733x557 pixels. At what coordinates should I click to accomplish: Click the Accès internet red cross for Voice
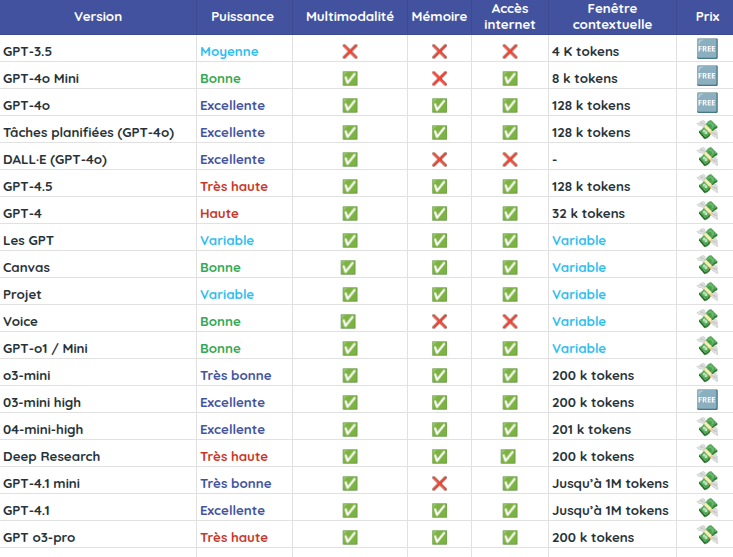coord(510,321)
